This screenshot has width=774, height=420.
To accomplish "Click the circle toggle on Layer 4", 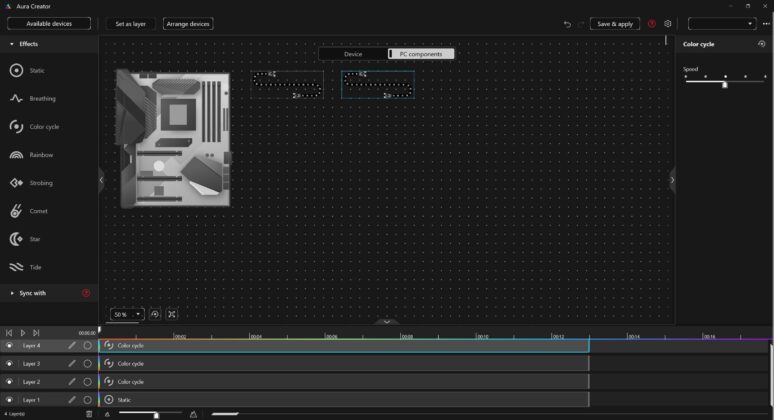I will [x=87, y=345].
